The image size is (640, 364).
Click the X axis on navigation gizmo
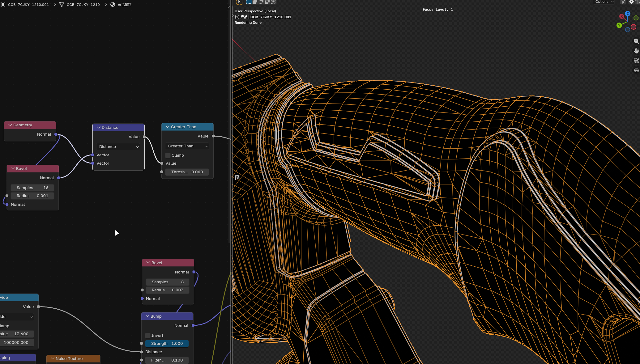pyautogui.click(x=622, y=16)
